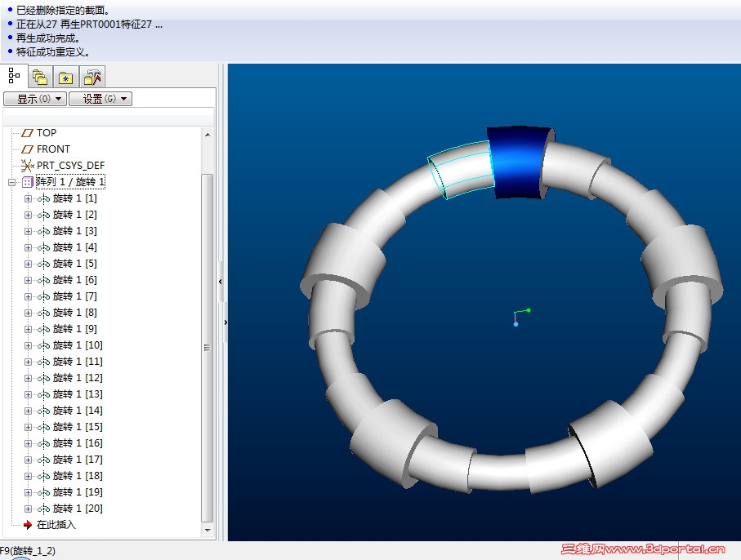Click the revolve icon of 旋转 1 [18]
Screen dimensions: 741x560
click(x=43, y=476)
